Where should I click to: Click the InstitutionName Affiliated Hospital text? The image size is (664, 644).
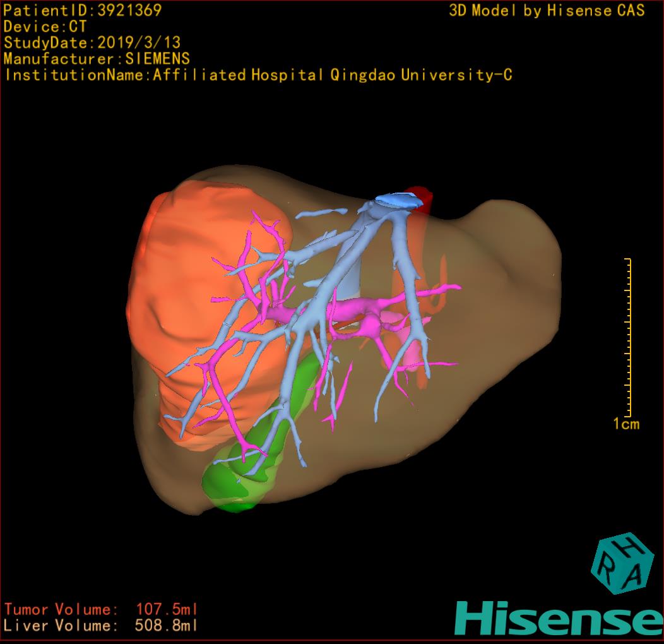(x=259, y=75)
